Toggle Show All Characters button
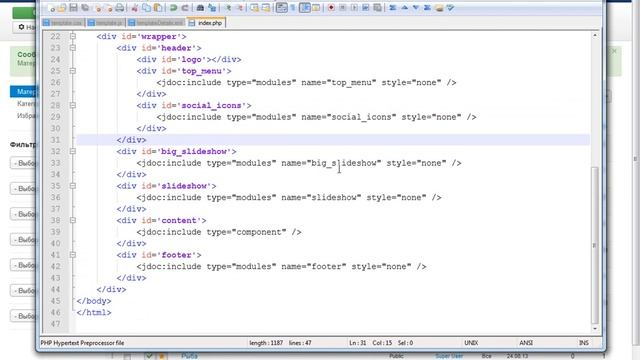Viewport: 640px width, 360px height. point(293,8)
